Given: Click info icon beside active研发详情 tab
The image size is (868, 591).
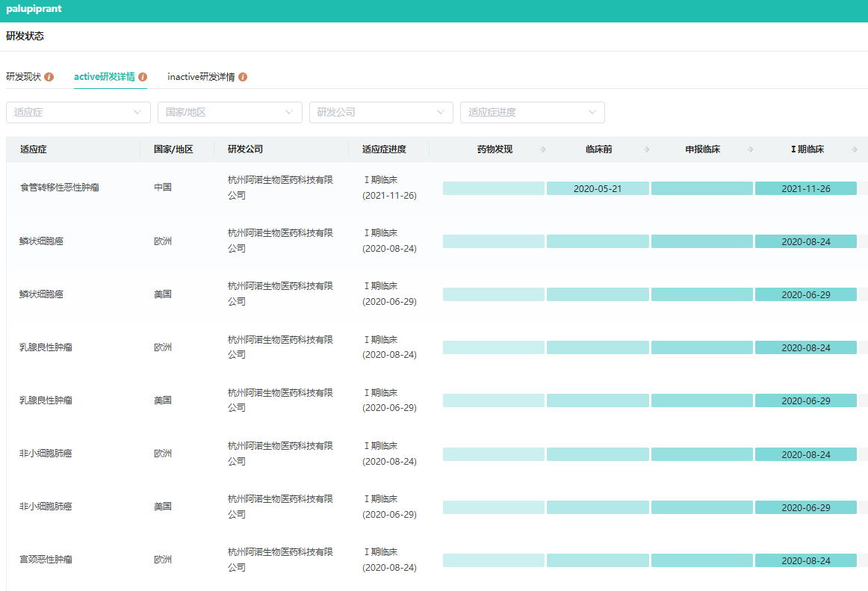Looking at the screenshot, I should pyautogui.click(x=143, y=77).
